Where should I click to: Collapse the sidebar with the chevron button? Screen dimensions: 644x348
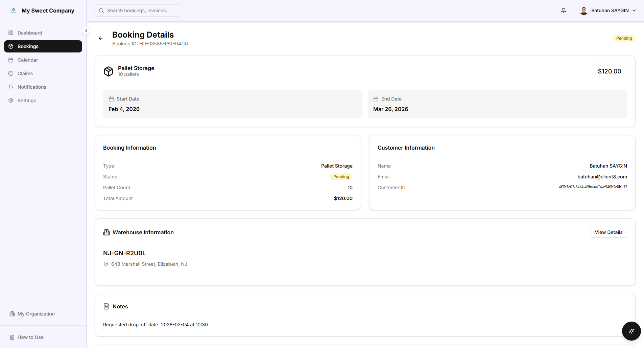(x=86, y=31)
